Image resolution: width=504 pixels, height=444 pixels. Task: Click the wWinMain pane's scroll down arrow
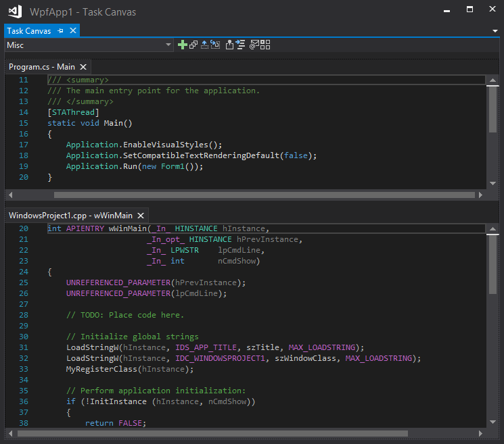[x=492, y=422]
